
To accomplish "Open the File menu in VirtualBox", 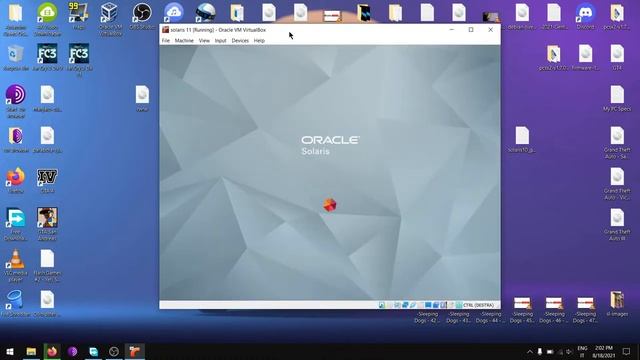I will tap(166, 41).
